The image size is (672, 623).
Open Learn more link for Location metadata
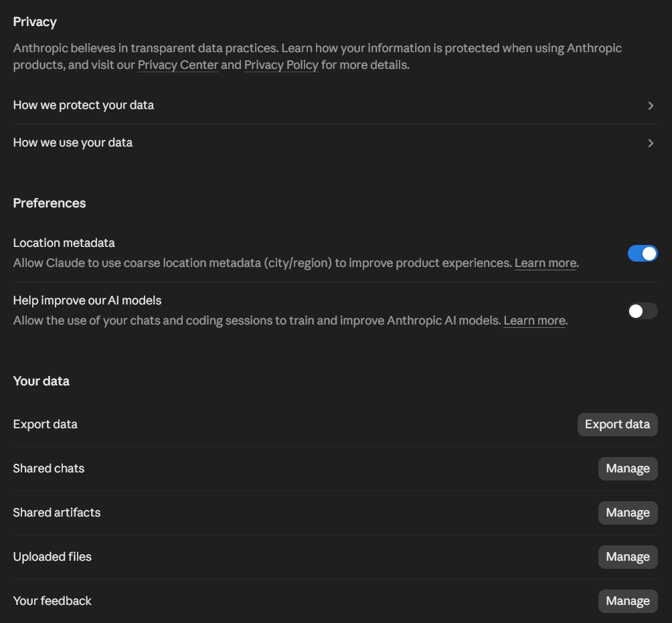point(545,263)
